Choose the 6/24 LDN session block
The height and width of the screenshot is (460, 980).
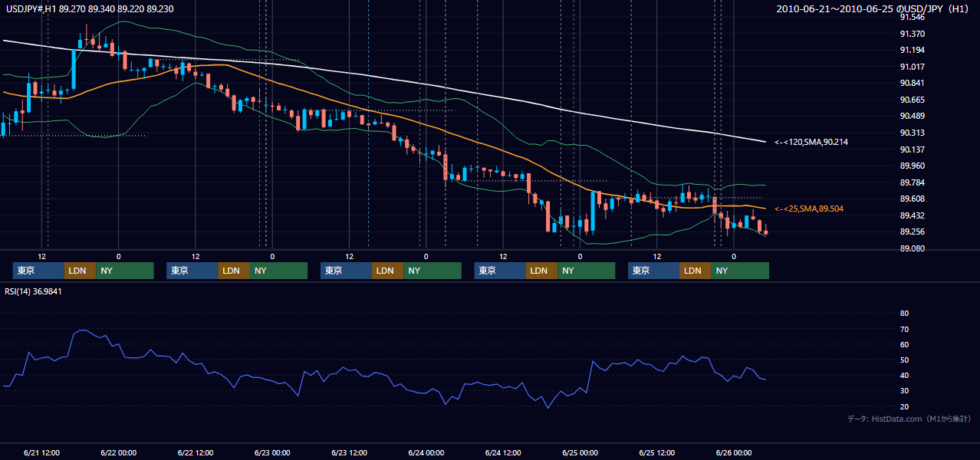click(541, 271)
